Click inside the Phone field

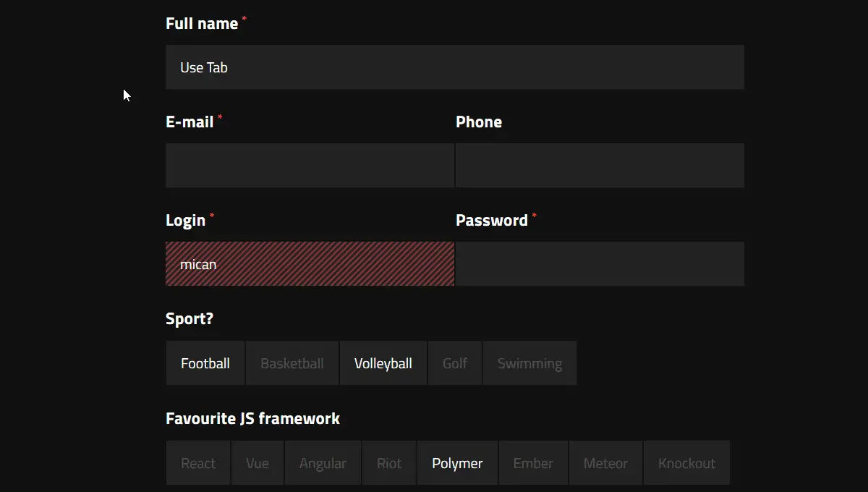600,165
